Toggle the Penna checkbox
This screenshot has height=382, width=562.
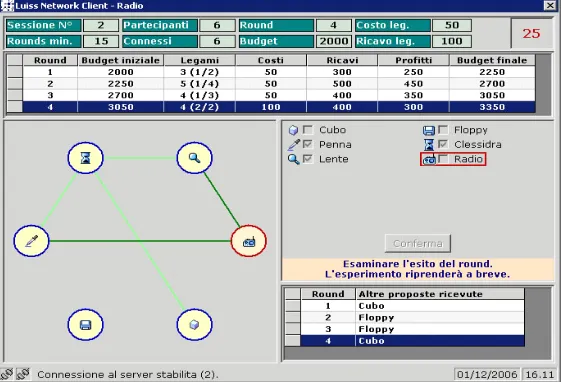pyautogui.click(x=308, y=144)
